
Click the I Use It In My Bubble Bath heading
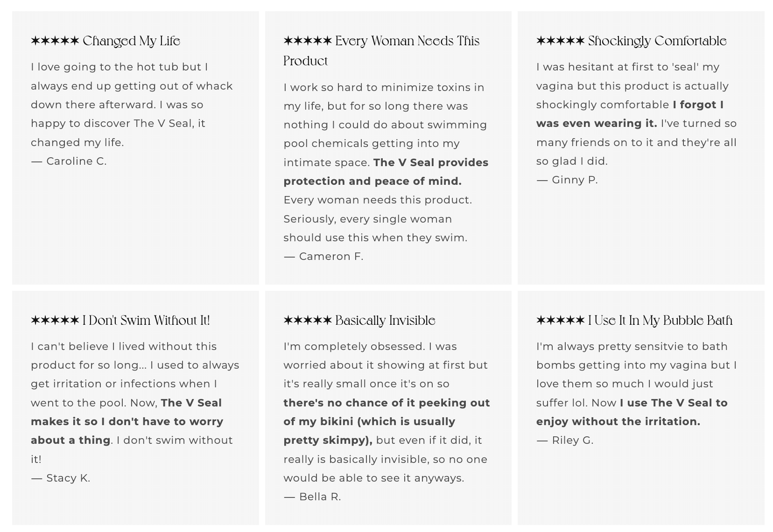[x=660, y=321]
